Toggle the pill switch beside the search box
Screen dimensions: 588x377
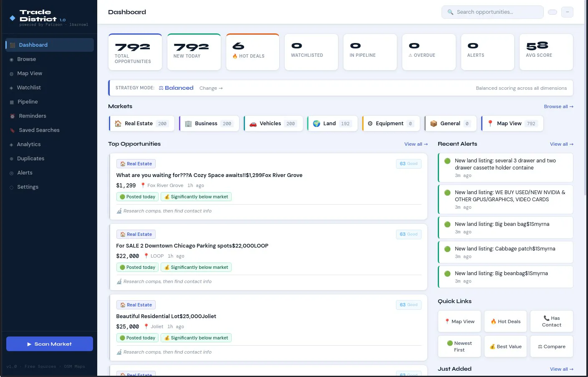[553, 12]
